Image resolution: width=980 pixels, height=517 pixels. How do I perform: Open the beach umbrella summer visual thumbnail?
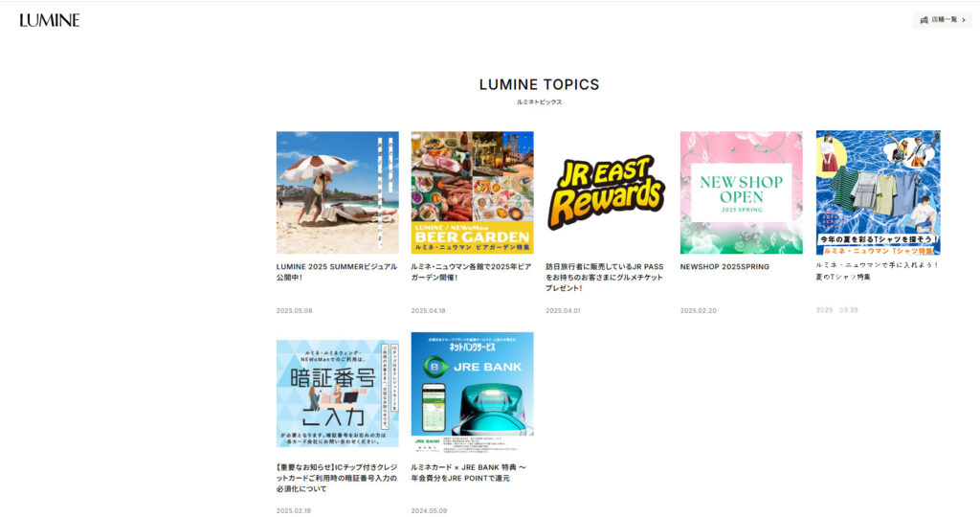point(338,192)
